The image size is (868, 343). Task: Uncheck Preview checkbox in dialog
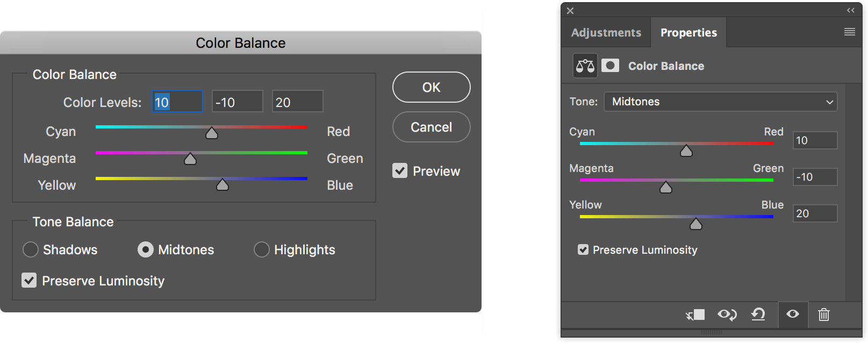[x=400, y=171]
